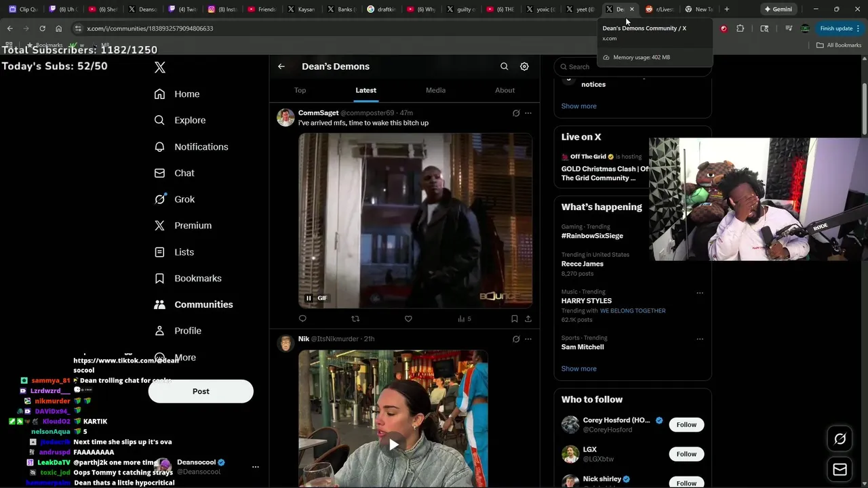Open community settings gear icon
This screenshot has width=868, height=488.
point(524,66)
